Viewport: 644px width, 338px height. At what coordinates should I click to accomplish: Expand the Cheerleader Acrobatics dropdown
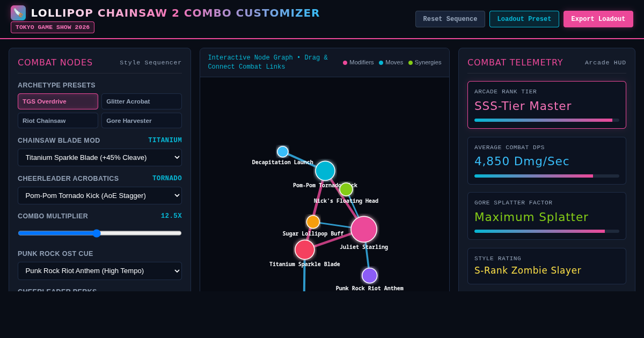coord(100,196)
